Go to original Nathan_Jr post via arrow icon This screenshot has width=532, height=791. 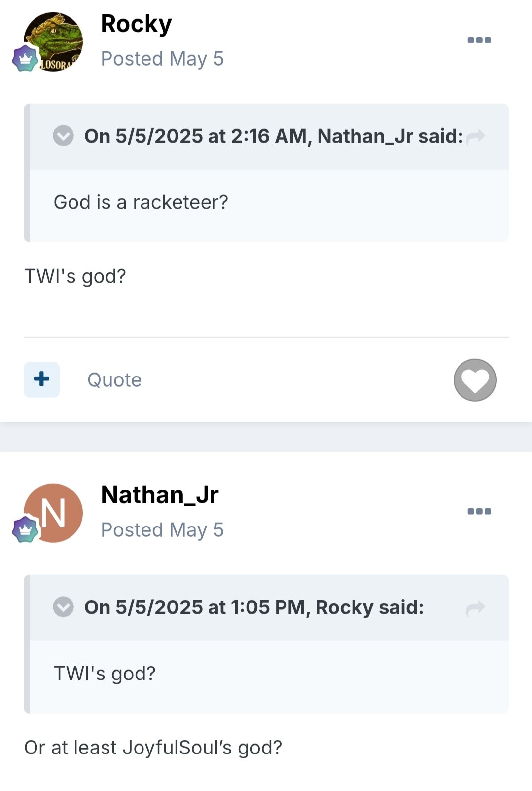476,136
